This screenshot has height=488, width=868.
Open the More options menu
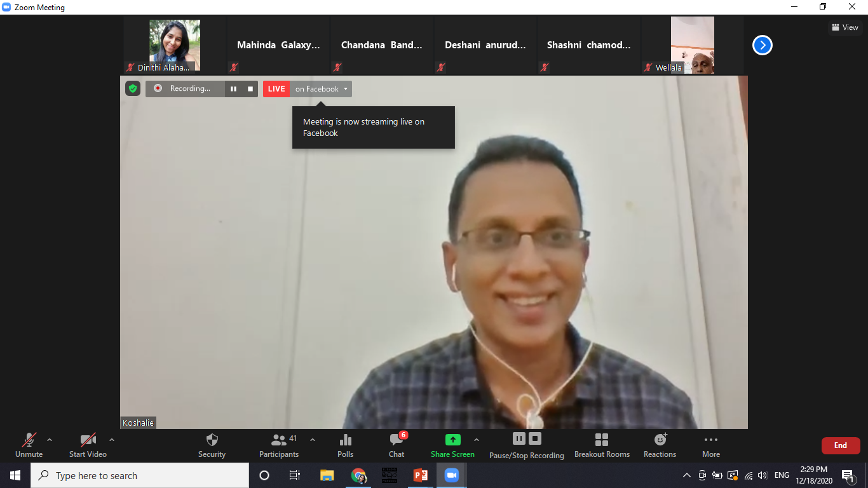coord(711,445)
